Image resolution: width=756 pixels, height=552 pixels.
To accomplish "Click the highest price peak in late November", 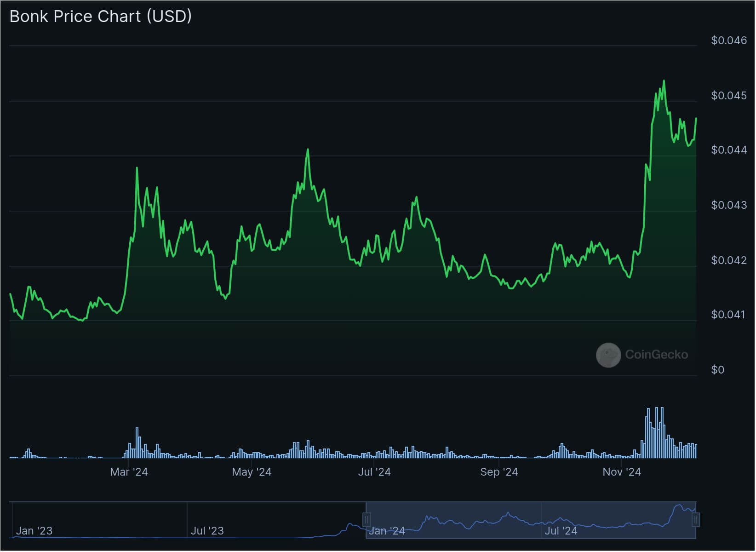I will (x=664, y=81).
